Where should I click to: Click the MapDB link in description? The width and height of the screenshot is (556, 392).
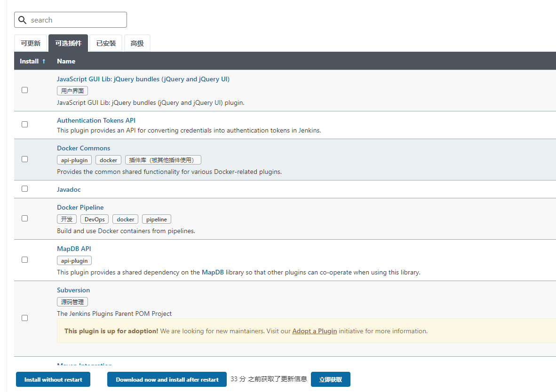pos(213,272)
